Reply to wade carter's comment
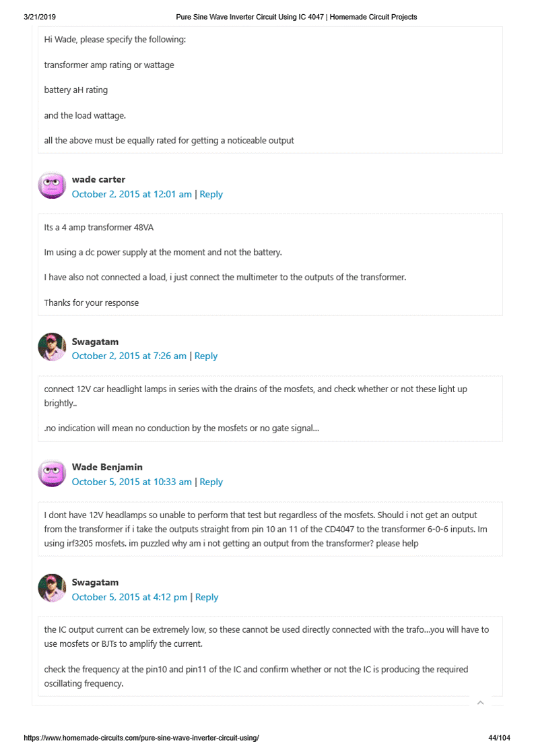 pyautogui.click(x=211, y=194)
